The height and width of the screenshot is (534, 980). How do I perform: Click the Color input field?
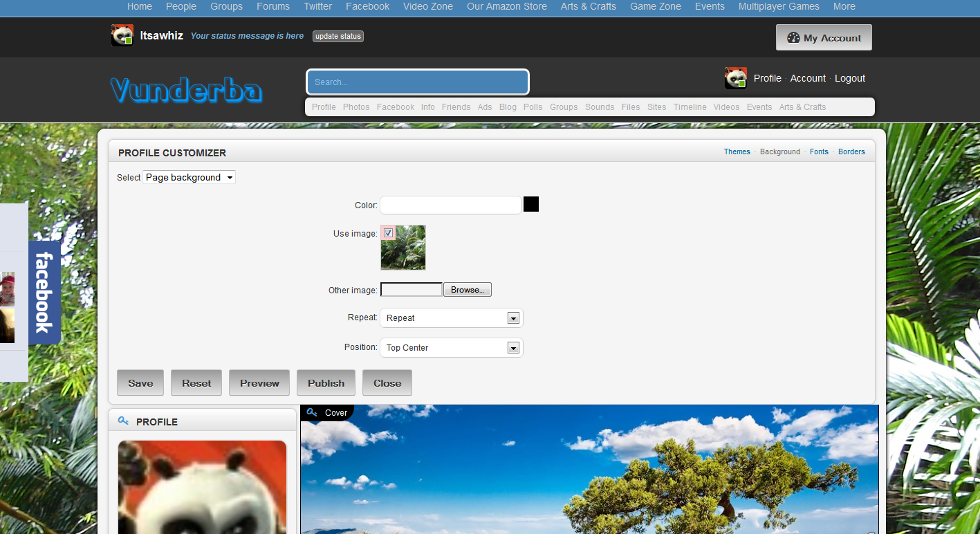click(x=451, y=205)
